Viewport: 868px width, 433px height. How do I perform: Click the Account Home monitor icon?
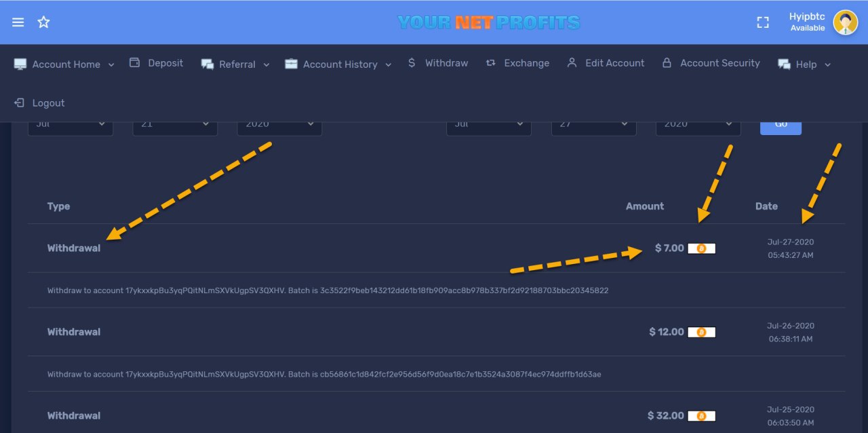click(x=20, y=64)
